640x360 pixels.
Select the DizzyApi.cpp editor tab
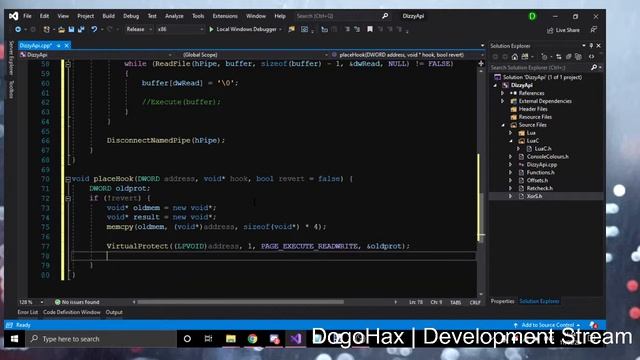click(36, 45)
